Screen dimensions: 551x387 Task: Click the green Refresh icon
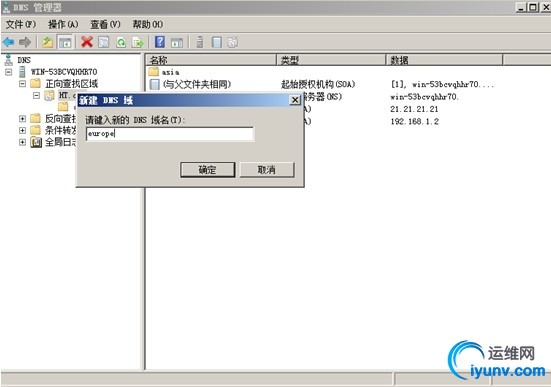coord(121,42)
